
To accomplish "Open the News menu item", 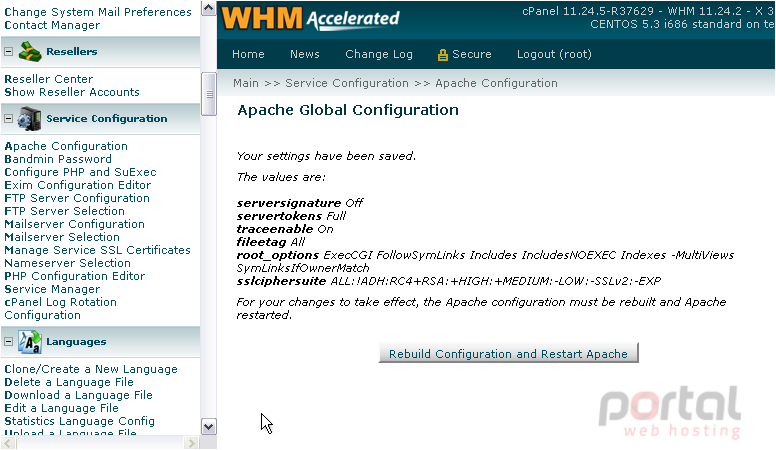I will pyautogui.click(x=304, y=54).
